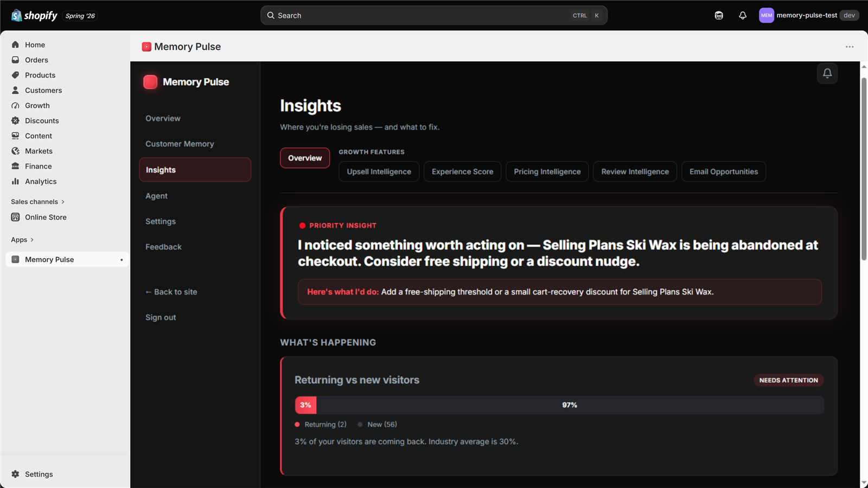
Task: Click the Returning (2) legend entry
Action: pyautogui.click(x=321, y=425)
